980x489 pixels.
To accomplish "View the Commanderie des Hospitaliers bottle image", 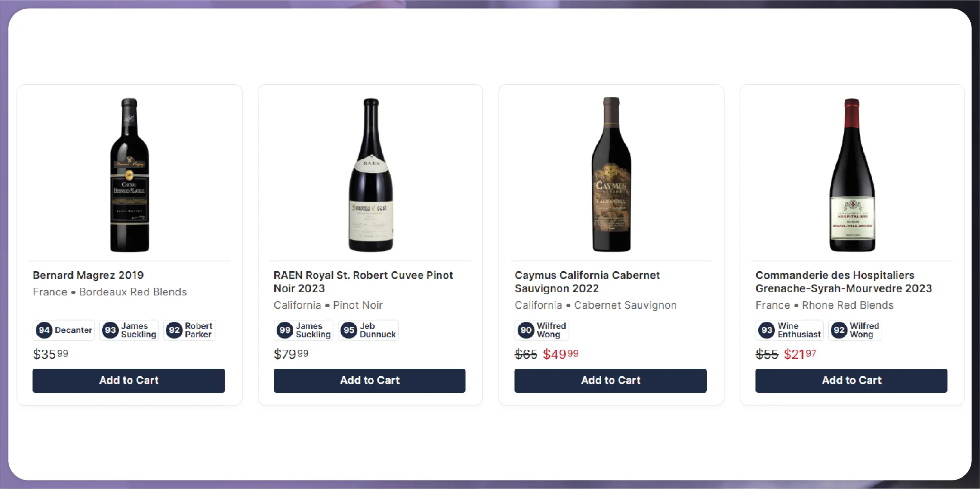I will coord(852,175).
